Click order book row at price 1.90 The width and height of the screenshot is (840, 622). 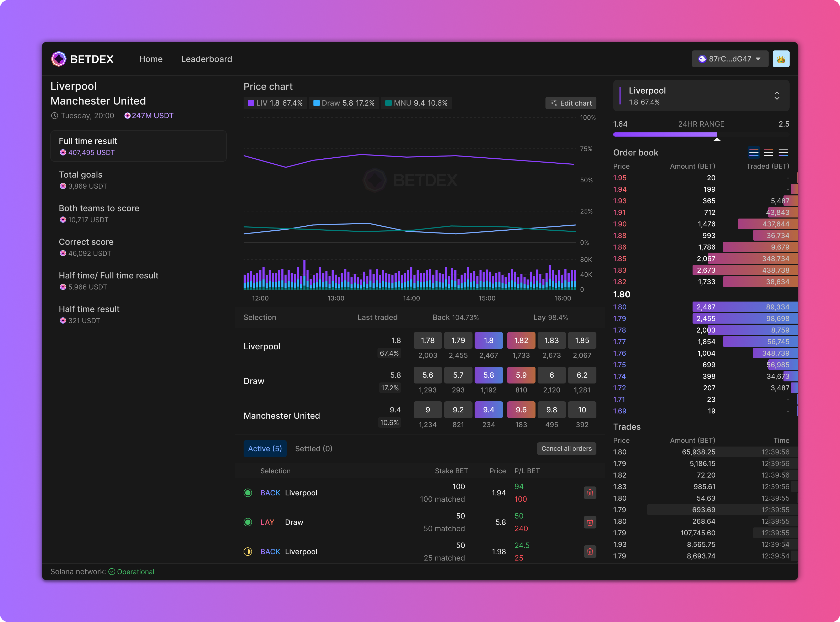coord(705,224)
